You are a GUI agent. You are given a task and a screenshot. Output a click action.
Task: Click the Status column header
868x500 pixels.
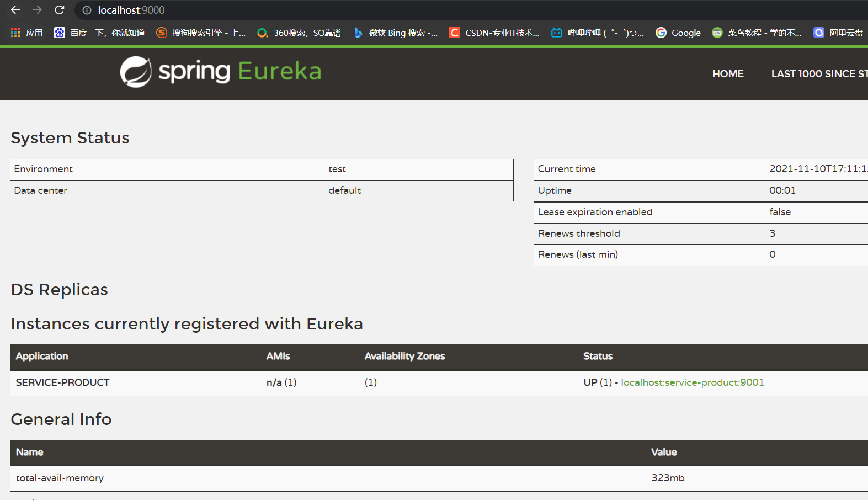click(x=598, y=357)
